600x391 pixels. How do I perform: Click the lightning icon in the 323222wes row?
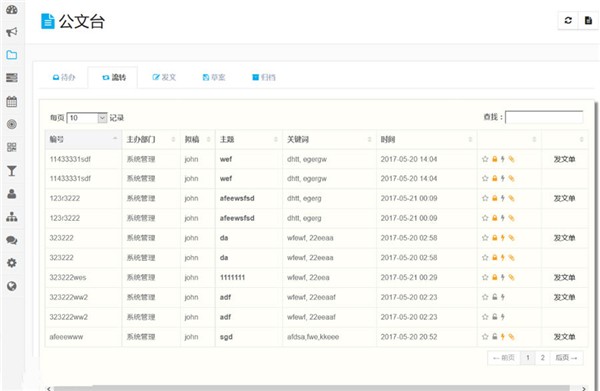click(503, 277)
